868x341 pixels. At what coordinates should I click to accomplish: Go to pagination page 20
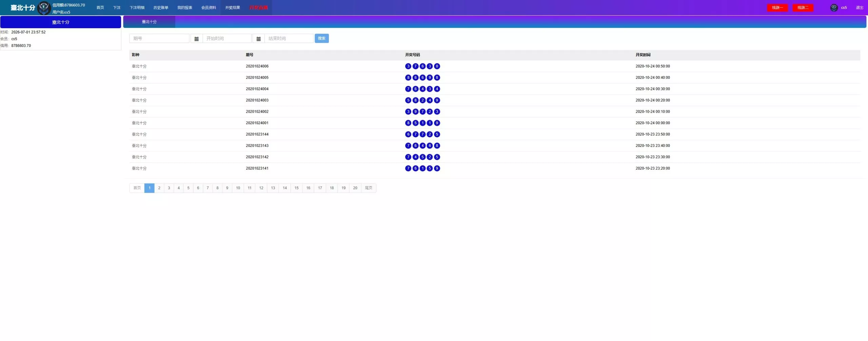355,188
